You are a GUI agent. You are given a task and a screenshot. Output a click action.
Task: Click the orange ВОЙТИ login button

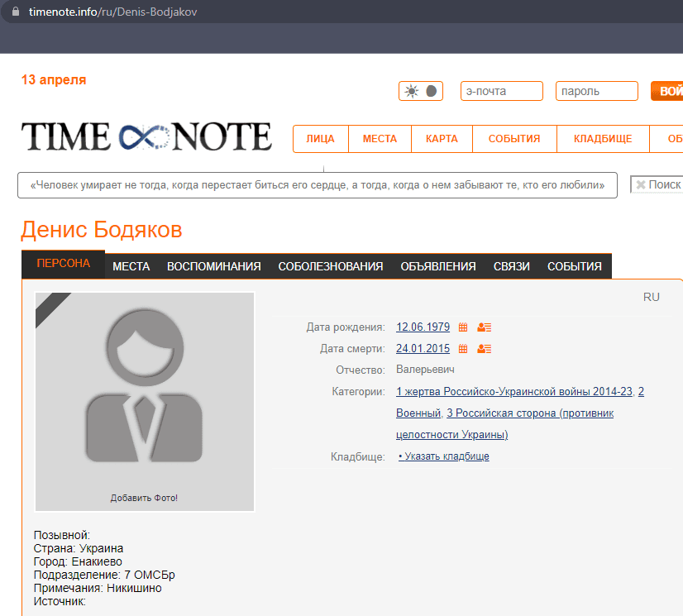point(667,91)
